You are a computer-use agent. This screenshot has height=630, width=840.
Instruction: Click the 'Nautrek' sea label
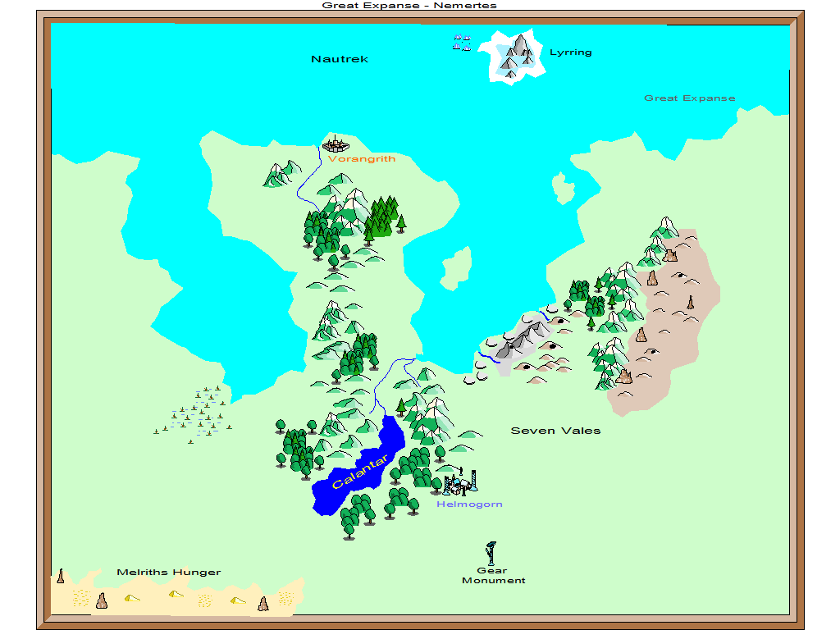coord(340,59)
